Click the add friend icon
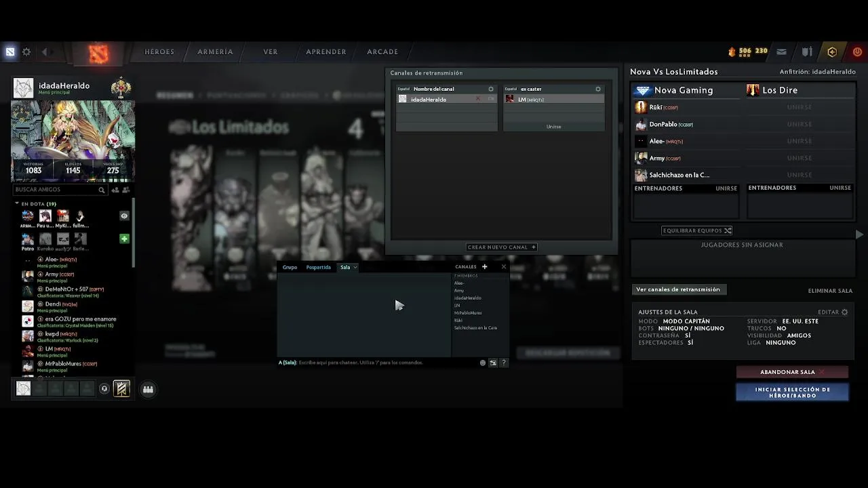868x488 pixels. click(x=115, y=190)
